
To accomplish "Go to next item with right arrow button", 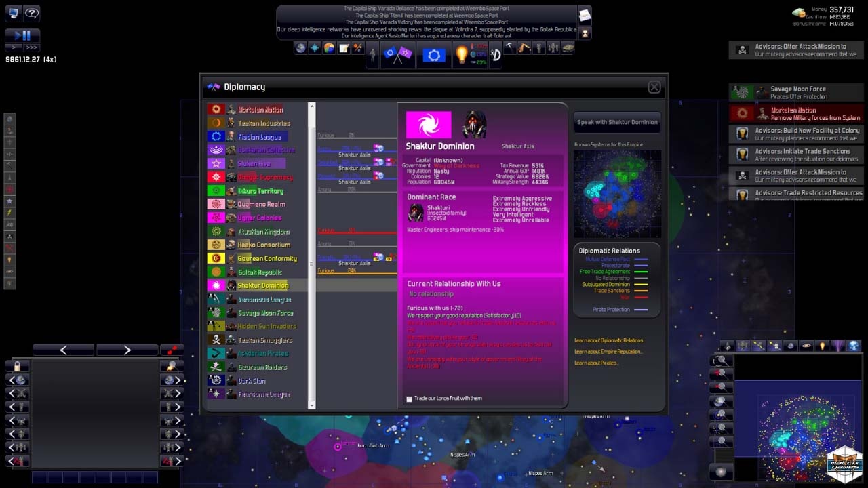I will pos(127,350).
